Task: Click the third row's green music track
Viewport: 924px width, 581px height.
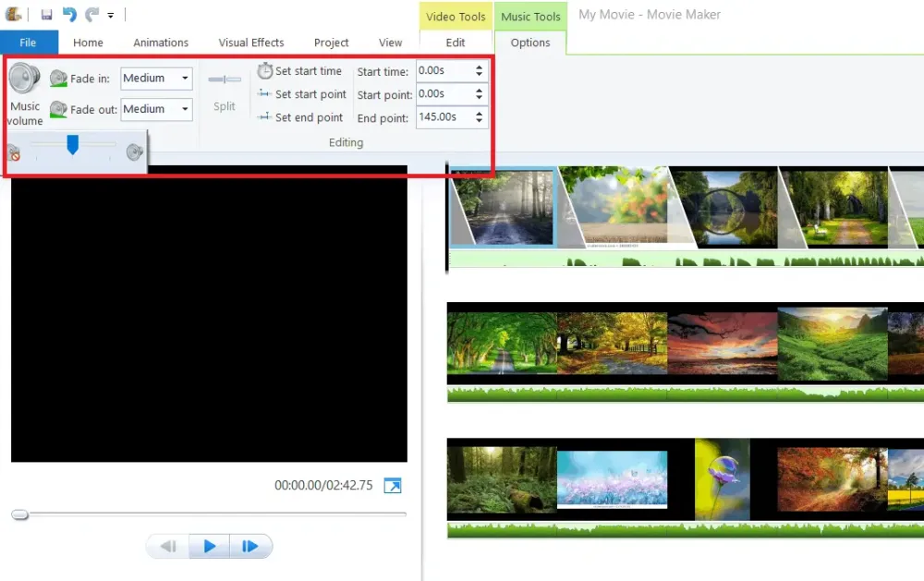Action: (x=686, y=529)
